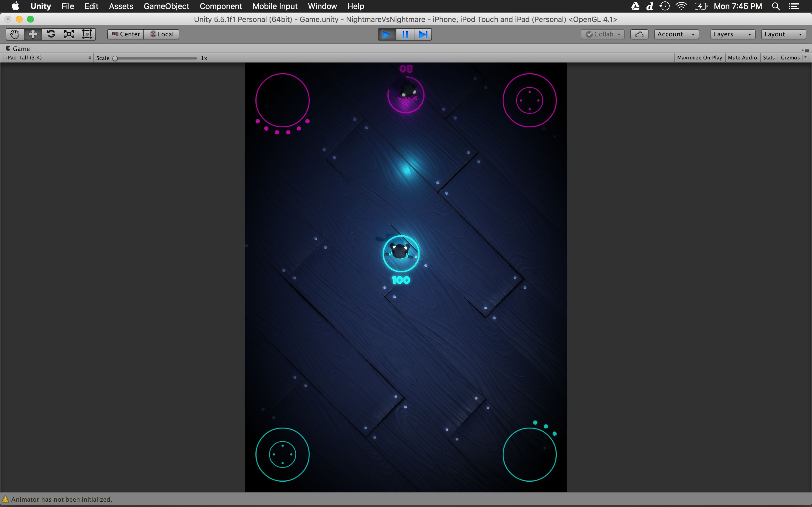The image size is (812, 507).
Task: Select the Rotate tool
Action: (x=51, y=34)
